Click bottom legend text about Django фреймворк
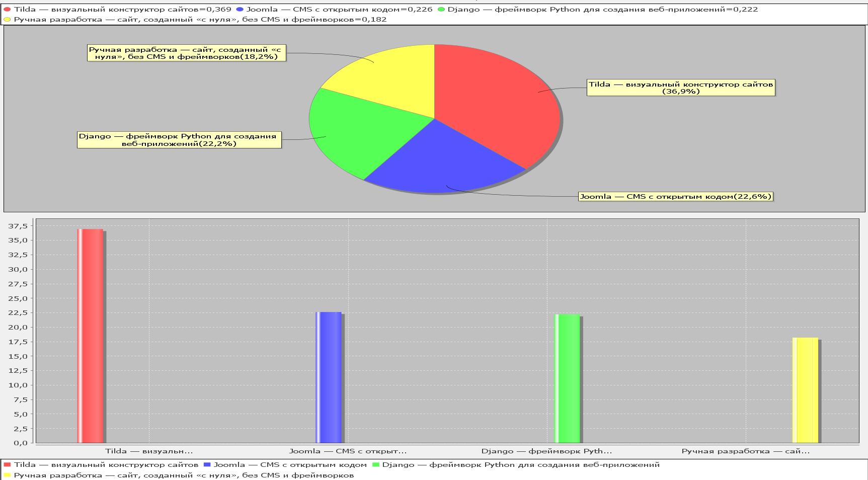The width and height of the screenshot is (868, 480). (521, 465)
